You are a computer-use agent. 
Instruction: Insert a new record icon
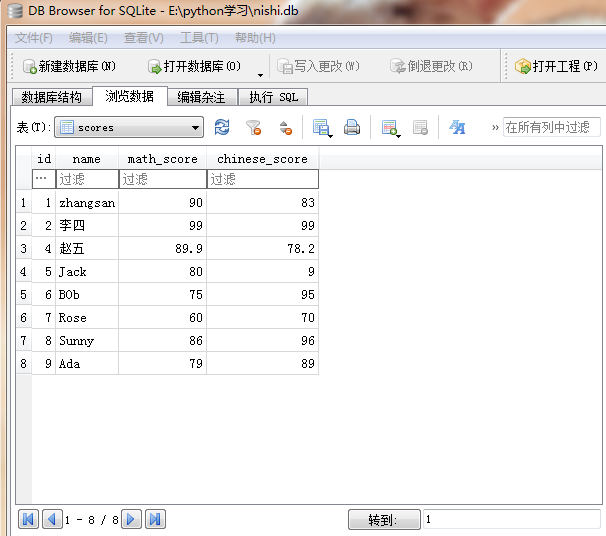point(390,127)
